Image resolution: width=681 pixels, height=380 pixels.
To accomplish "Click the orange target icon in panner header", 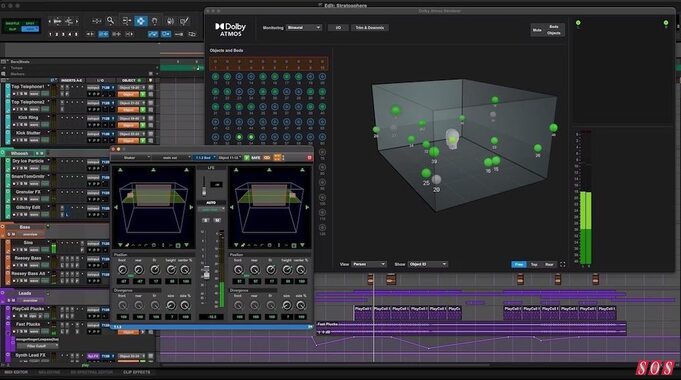I will coord(277,158).
